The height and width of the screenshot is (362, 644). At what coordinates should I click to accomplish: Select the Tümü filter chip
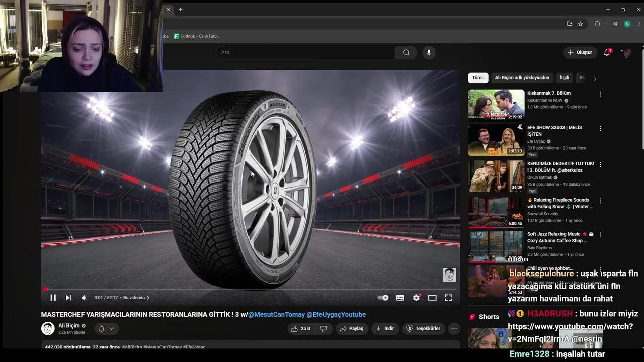(478, 78)
